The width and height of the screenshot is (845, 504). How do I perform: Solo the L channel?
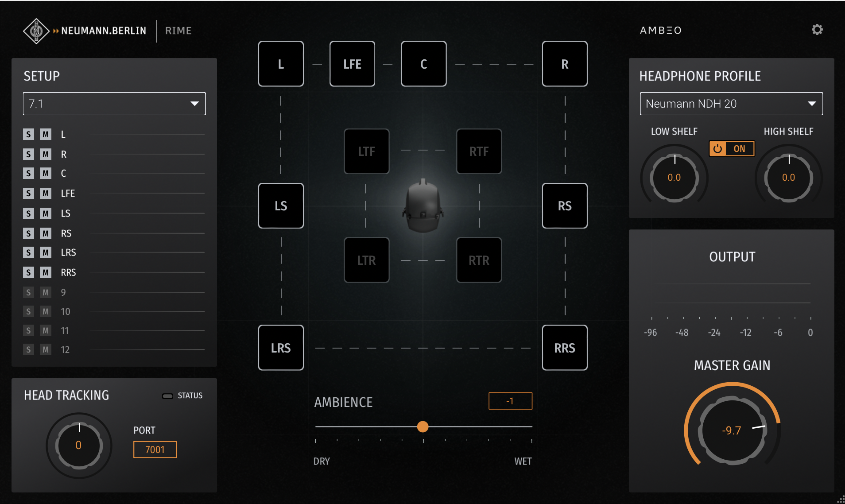coord(29,134)
